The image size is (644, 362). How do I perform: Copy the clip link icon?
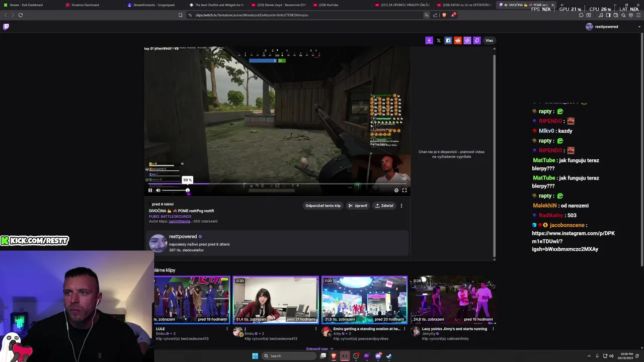[477, 40]
